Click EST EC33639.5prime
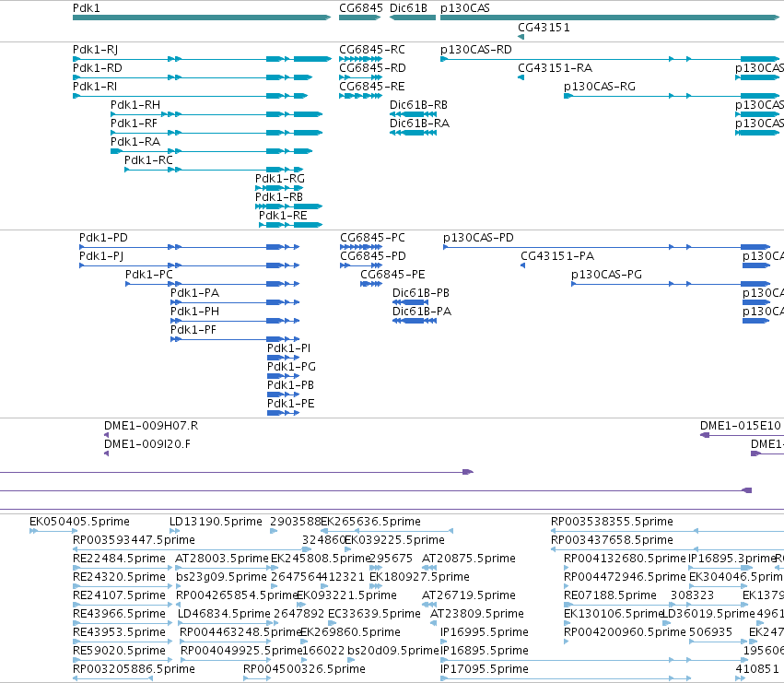The image size is (784, 683). tap(374, 614)
